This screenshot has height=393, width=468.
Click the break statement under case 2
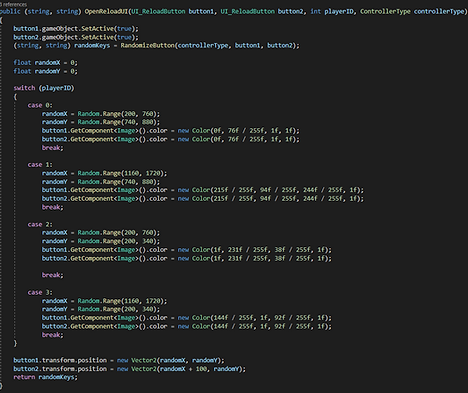(53, 275)
